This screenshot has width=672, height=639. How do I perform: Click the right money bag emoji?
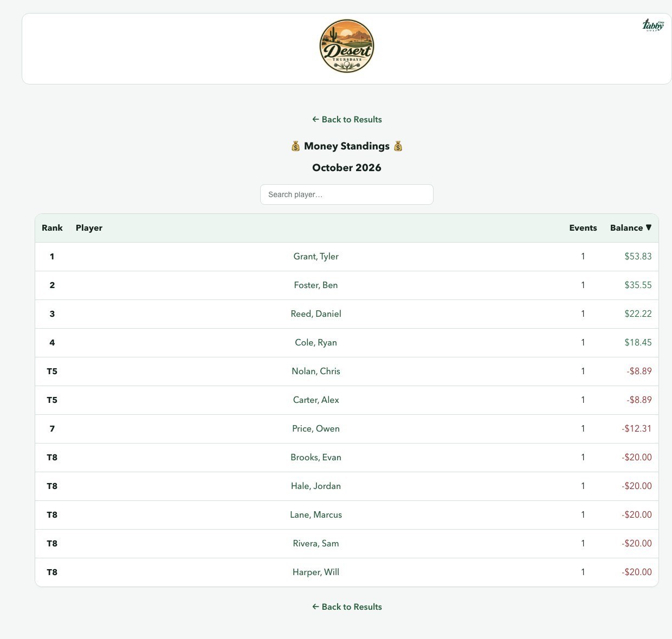(x=398, y=146)
